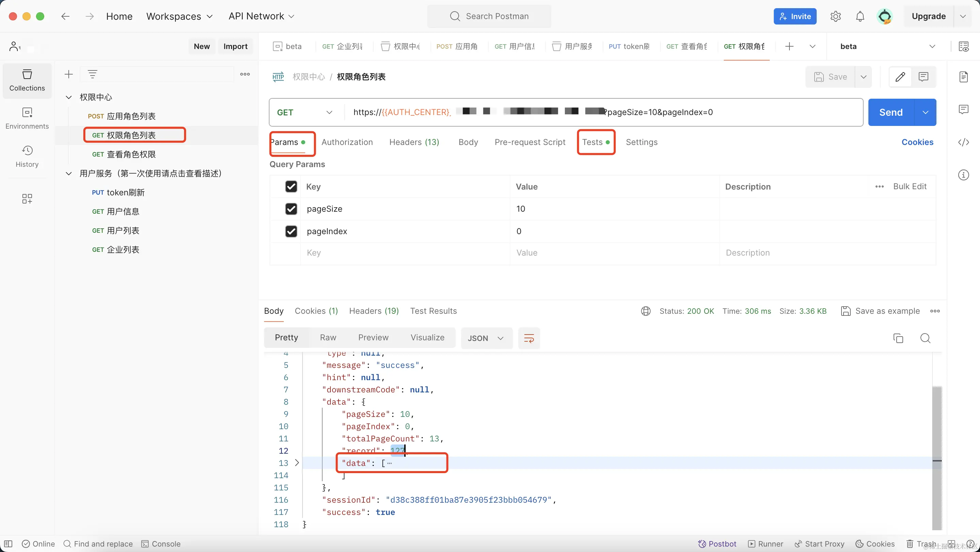Toggle the select-all Key header checkbox
Screen dimensions: 980x552
tap(291, 186)
